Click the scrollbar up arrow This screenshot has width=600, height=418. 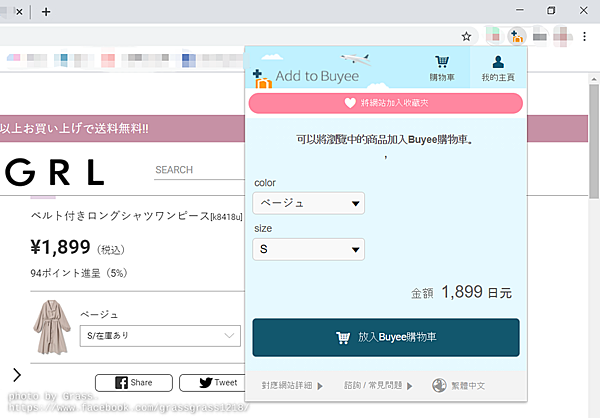[594, 79]
